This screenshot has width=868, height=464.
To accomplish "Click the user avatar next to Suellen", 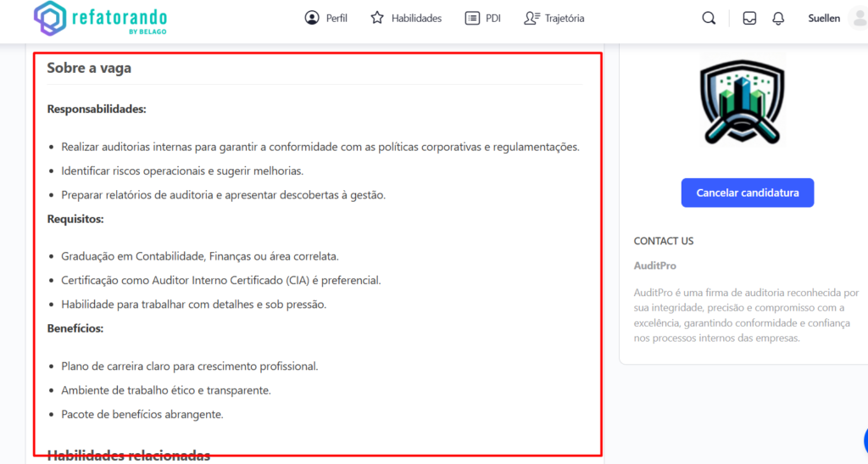I will (x=858, y=19).
